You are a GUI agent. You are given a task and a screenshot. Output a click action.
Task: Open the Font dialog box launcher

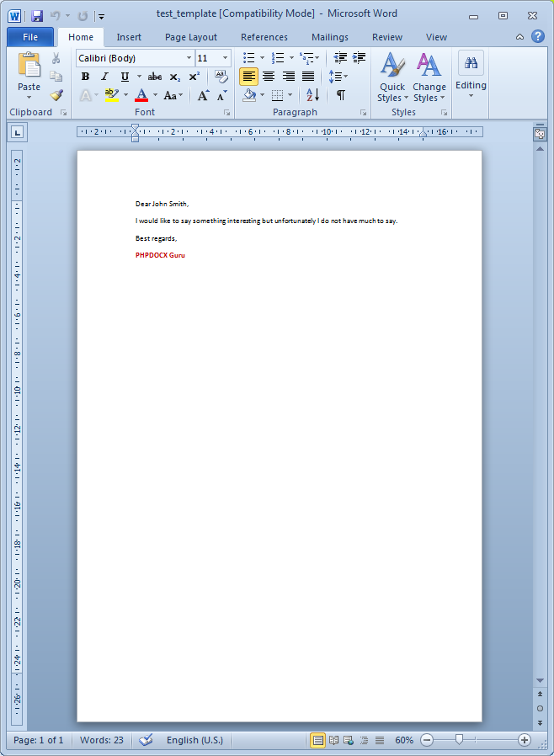[226, 112]
